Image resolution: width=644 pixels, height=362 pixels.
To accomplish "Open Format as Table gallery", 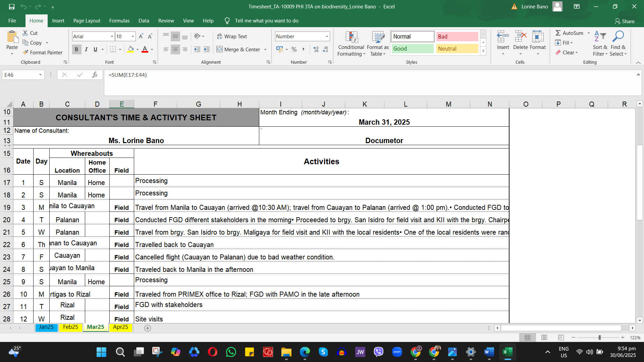I will click(x=378, y=44).
